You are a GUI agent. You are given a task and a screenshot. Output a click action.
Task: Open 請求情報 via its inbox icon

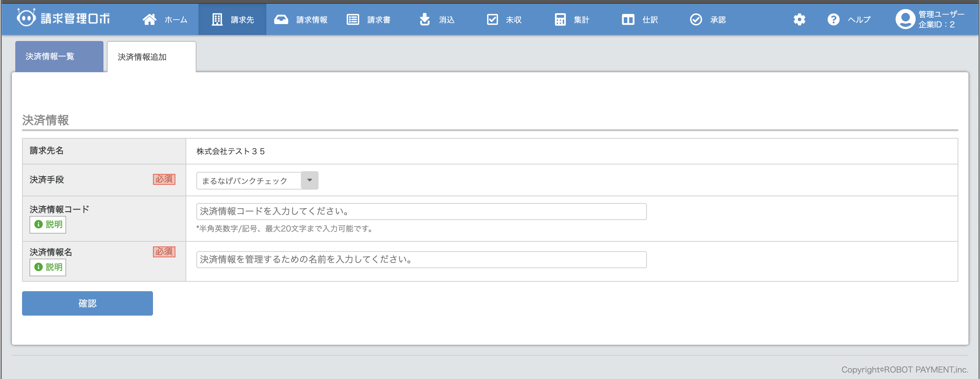point(281,19)
